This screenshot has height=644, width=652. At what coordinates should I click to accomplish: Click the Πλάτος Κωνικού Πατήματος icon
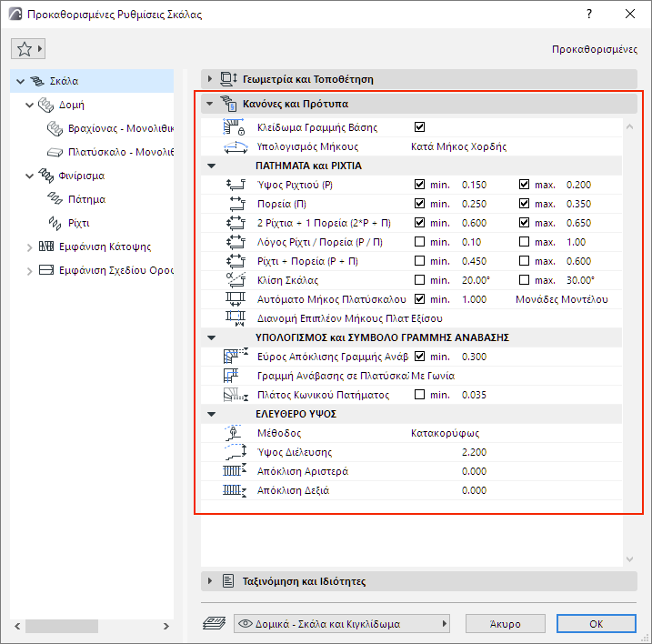[x=236, y=395]
